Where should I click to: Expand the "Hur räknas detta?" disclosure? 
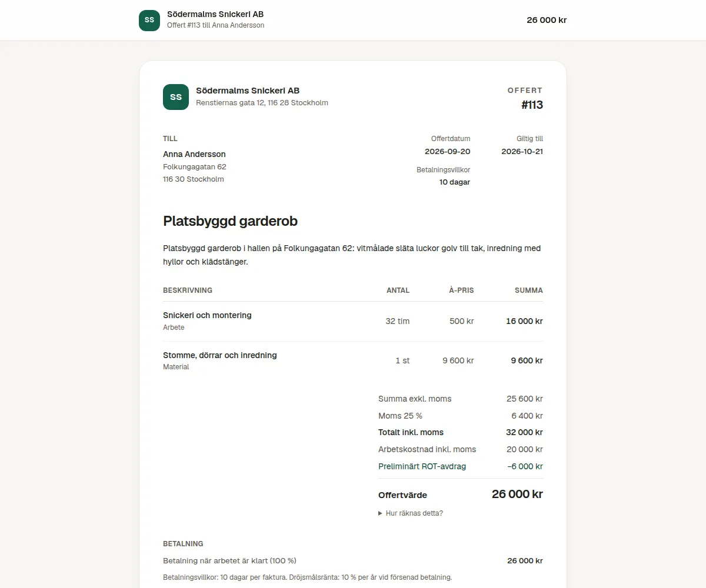pyautogui.click(x=411, y=513)
